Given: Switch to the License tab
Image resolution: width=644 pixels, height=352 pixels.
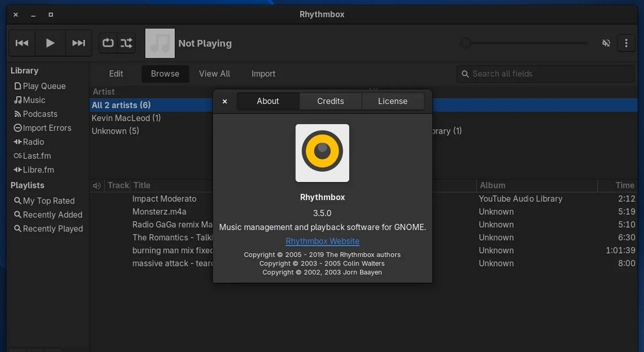Looking at the screenshot, I should (x=392, y=101).
